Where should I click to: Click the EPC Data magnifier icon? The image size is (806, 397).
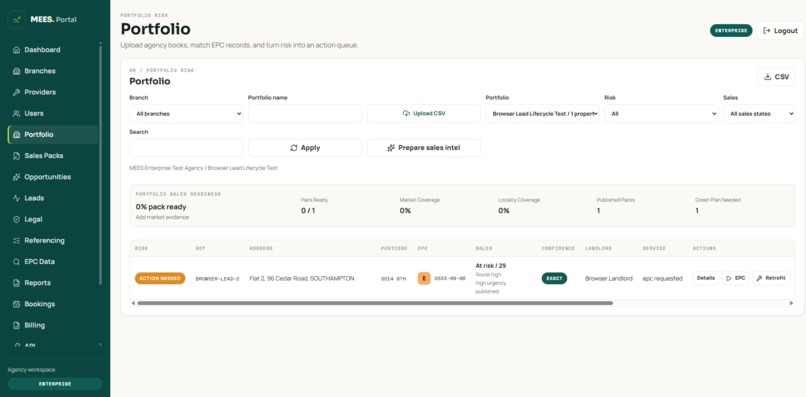click(16, 262)
